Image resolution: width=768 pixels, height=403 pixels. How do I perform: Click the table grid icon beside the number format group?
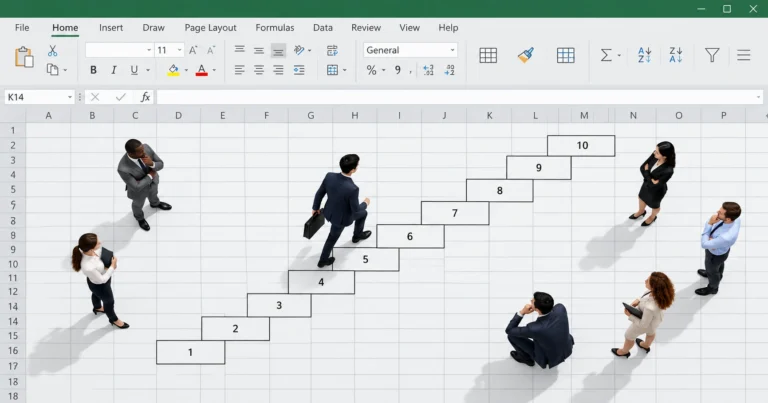[488, 55]
